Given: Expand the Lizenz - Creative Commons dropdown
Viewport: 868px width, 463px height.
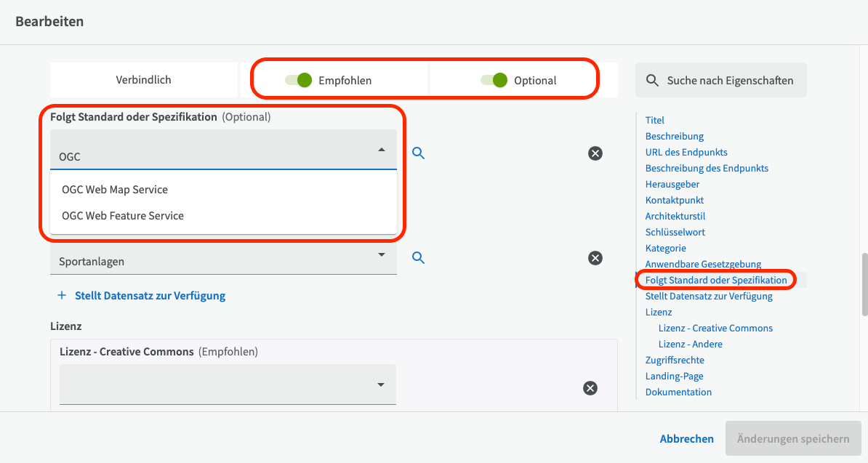Looking at the screenshot, I should [x=381, y=385].
